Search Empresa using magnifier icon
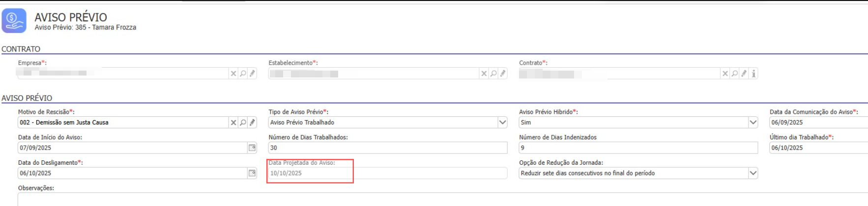The image size is (868, 206). tap(243, 74)
